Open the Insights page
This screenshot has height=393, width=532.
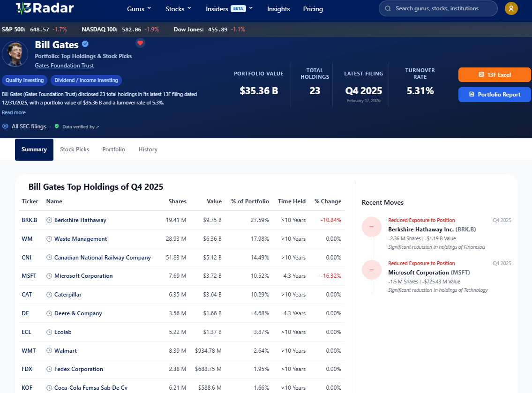[x=278, y=9]
